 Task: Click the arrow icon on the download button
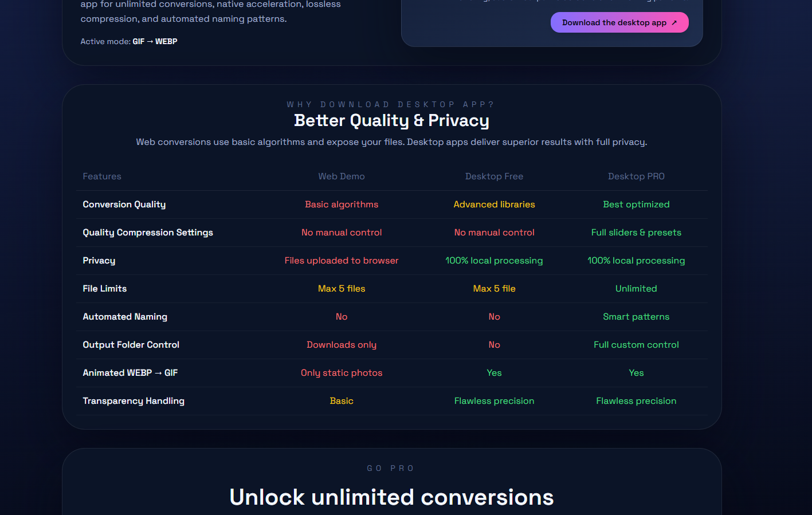[x=674, y=22]
